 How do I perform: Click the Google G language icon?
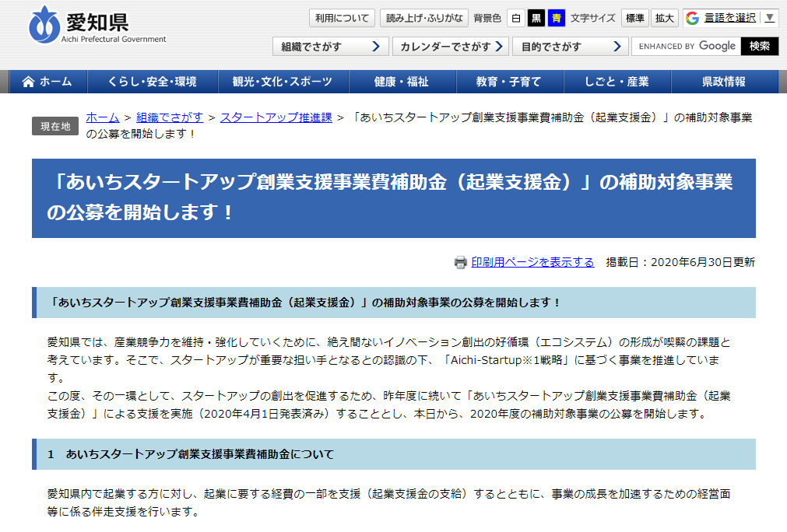(692, 18)
